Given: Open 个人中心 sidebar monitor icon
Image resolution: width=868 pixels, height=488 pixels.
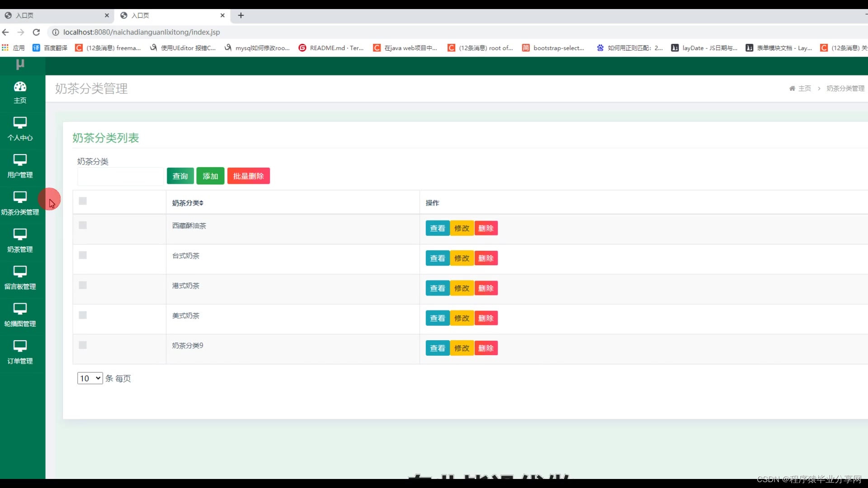Looking at the screenshot, I should point(20,123).
